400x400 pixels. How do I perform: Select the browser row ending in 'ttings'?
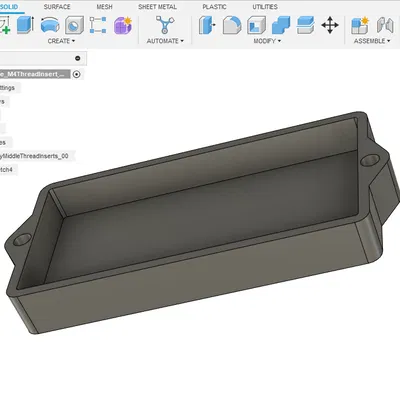click(x=10, y=88)
